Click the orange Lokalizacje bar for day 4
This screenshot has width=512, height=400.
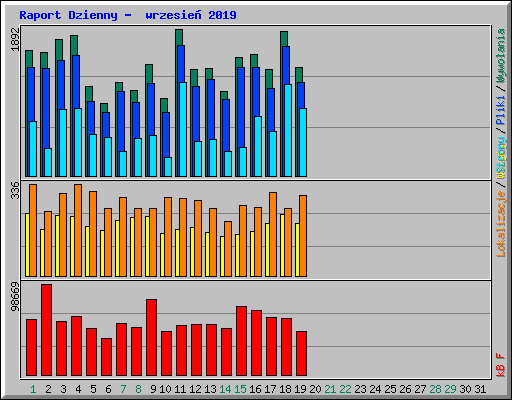(78, 230)
